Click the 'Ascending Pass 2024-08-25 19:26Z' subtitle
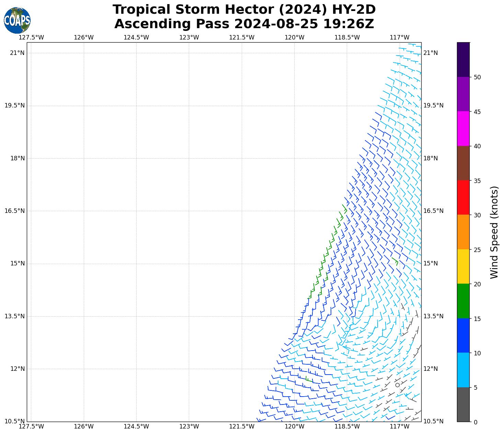 click(x=244, y=24)
